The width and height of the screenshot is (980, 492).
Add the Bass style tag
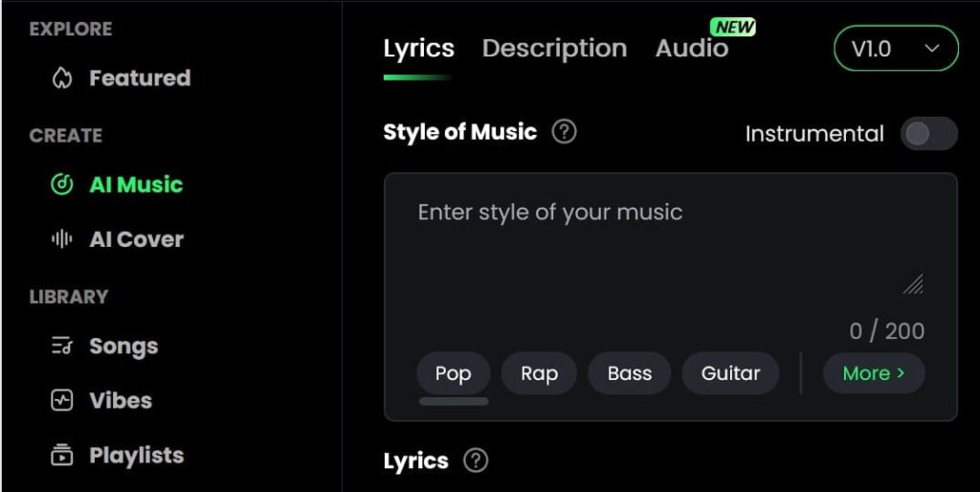(x=630, y=373)
